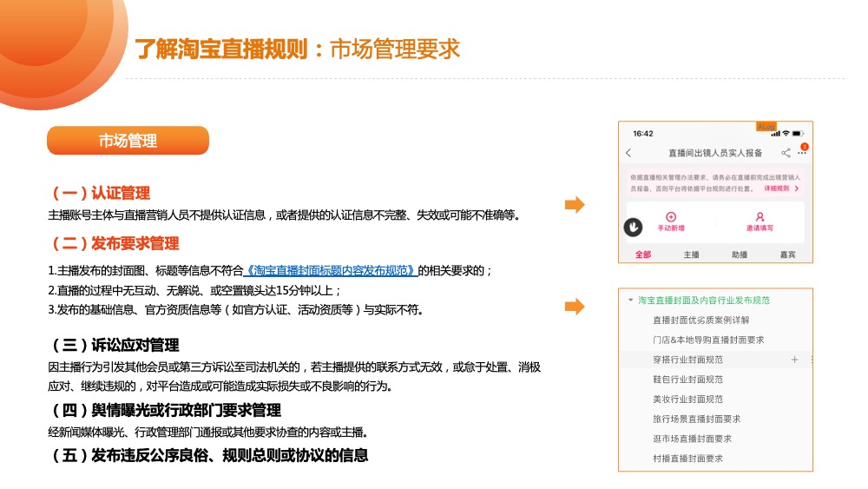
Task: Click the (五)发布违反公序良俗 heading
Action: tap(210, 456)
